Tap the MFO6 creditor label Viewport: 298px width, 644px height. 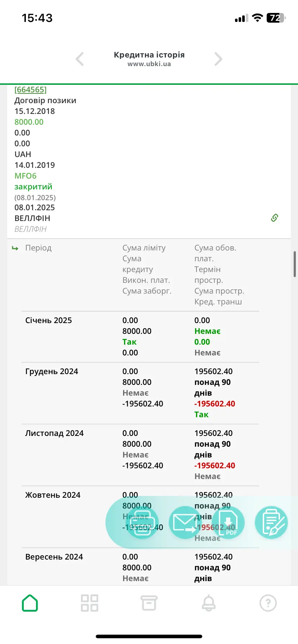(26, 176)
